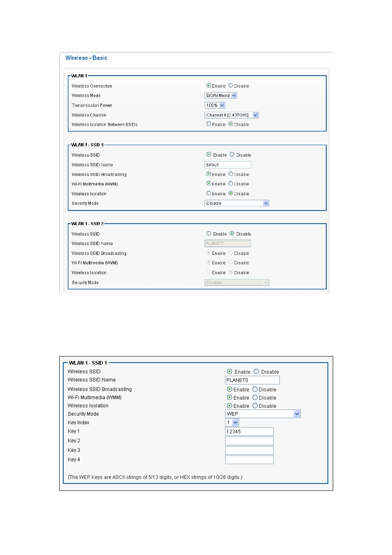
Task: Click the 'Wireless - Basic' page heading
Action: click(86, 58)
